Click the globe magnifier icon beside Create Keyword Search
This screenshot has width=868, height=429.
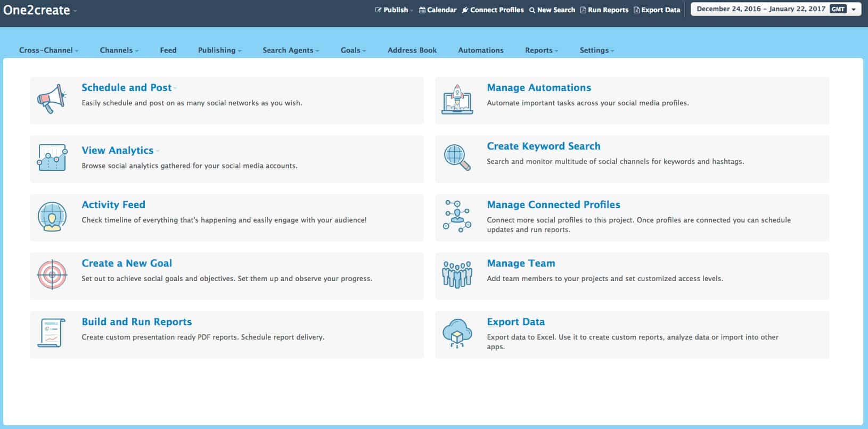click(457, 158)
